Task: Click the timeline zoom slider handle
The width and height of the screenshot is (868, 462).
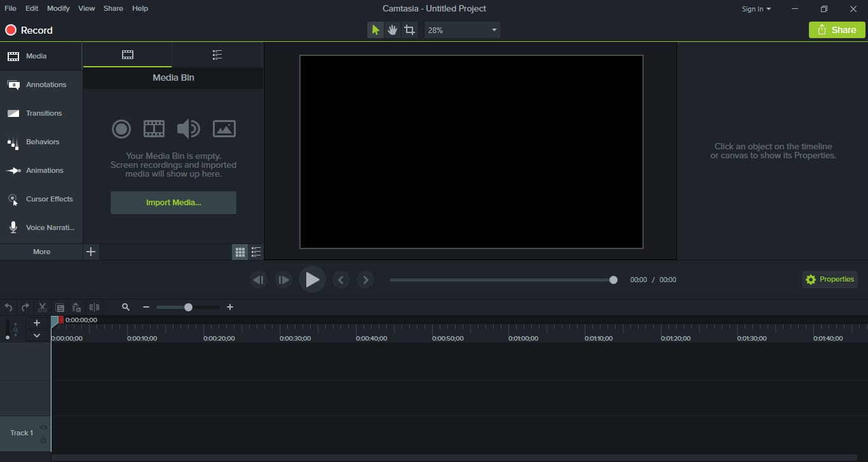Action: point(188,307)
